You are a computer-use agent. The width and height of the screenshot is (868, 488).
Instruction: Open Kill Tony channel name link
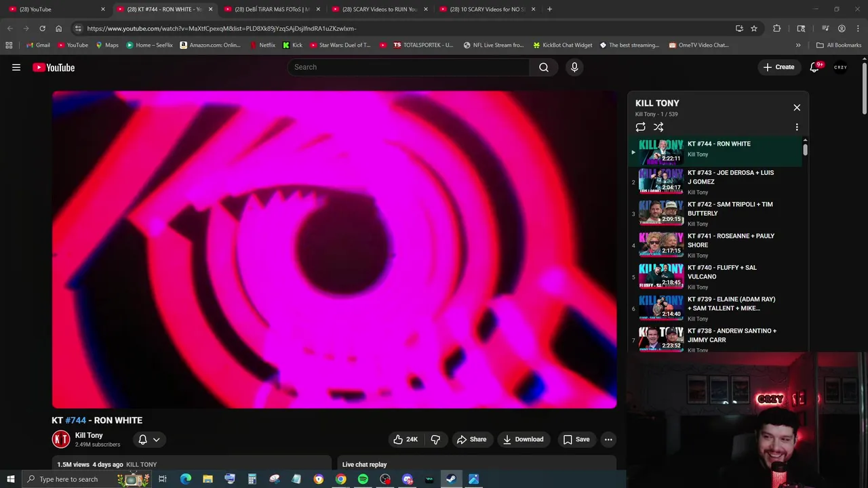point(89,435)
